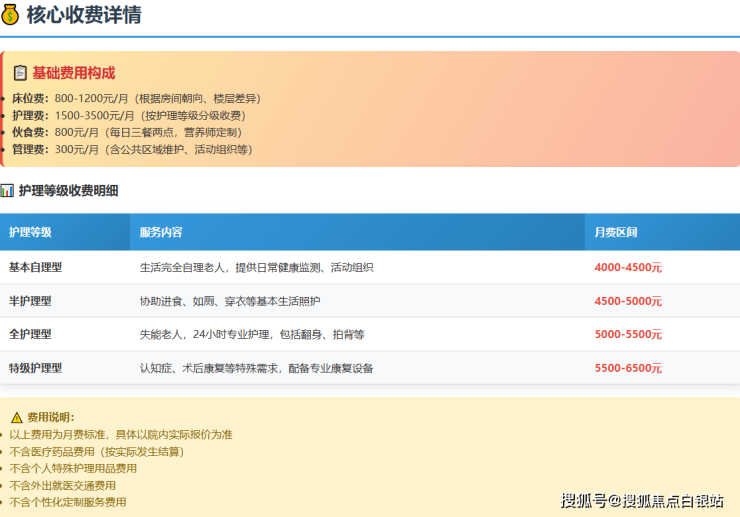Viewport: 740px width, 517px height.
Task: Click the 4500-5000元 price
Action: click(x=628, y=301)
